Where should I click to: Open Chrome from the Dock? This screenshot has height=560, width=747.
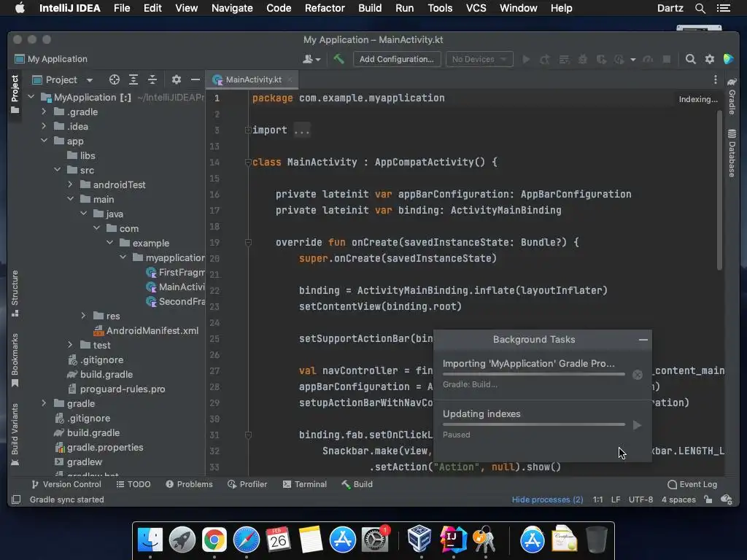(x=214, y=540)
